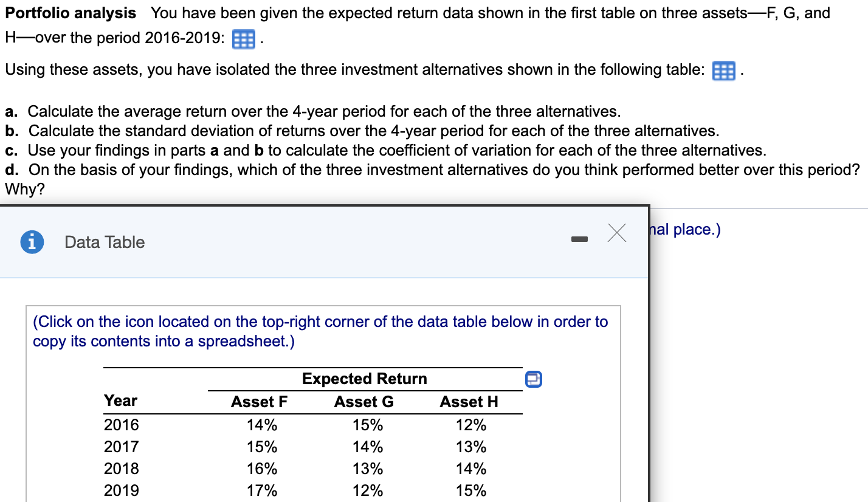
Task: Dismiss the Data Table popup with the X
Action: click(616, 233)
